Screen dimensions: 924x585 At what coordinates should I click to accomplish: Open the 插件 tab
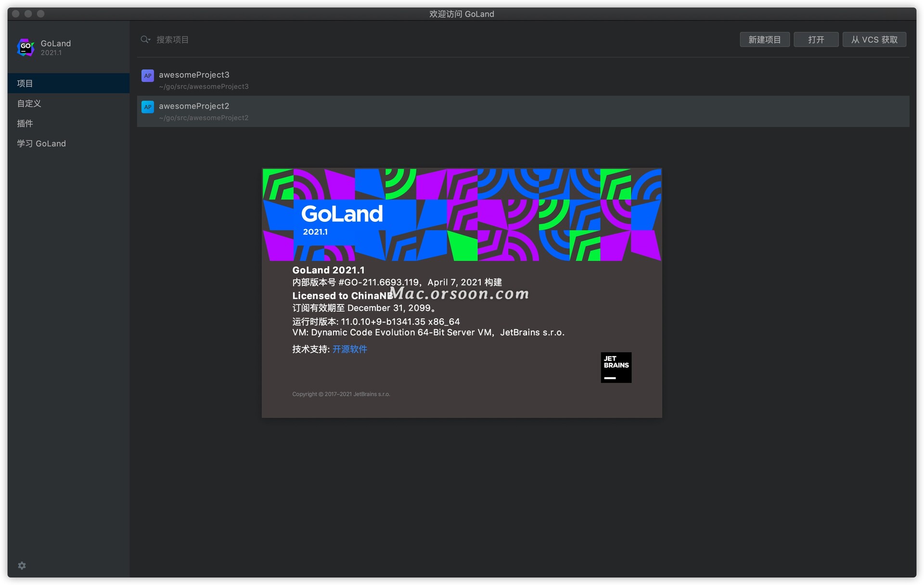[68, 124]
